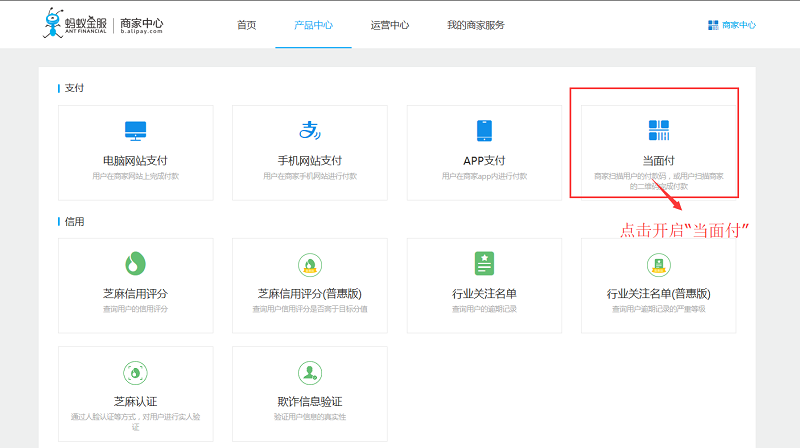Open the 电脑网站支付 product title
The width and height of the screenshot is (800, 448).
[135, 161]
